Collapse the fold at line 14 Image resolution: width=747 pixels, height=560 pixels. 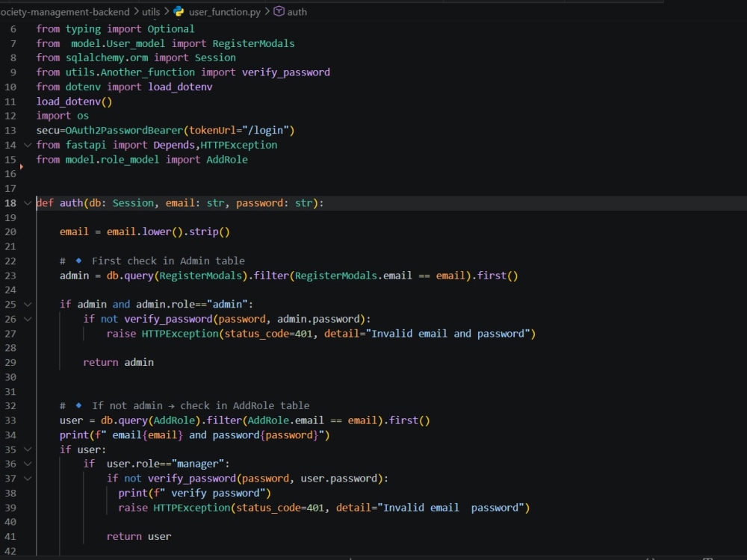click(x=28, y=145)
